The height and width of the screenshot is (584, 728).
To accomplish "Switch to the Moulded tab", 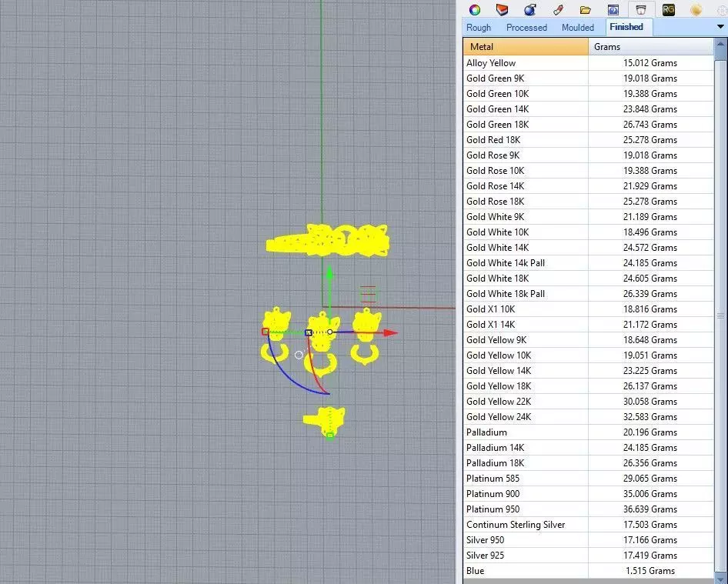I will click(578, 28).
